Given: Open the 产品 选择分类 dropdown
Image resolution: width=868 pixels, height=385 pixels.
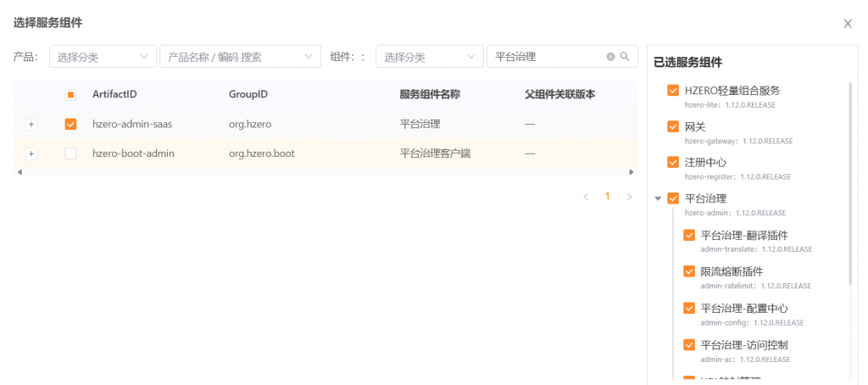Looking at the screenshot, I should 103,57.
